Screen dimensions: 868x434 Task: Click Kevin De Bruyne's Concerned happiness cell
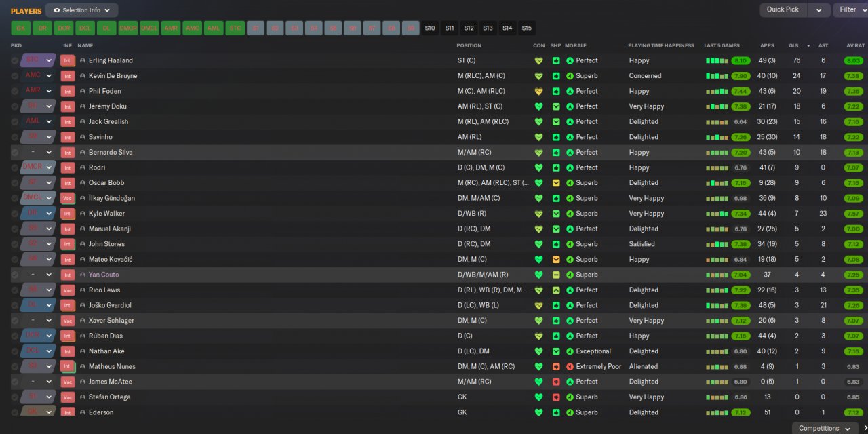(645, 76)
